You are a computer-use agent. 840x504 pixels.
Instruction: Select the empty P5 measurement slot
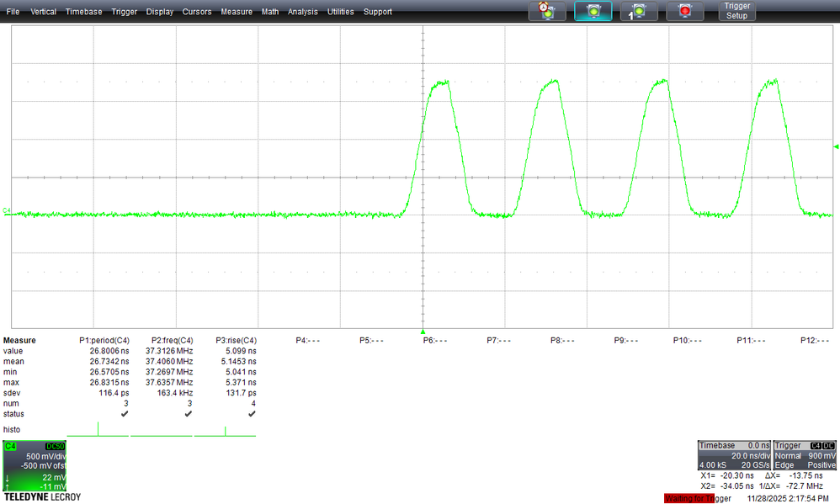[x=371, y=341]
